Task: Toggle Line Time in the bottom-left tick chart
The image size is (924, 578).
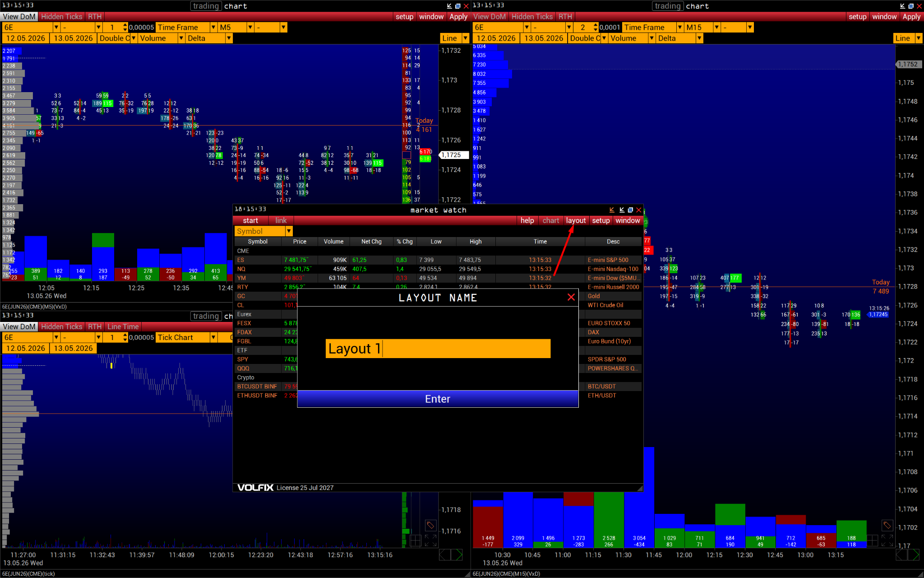Action: [123, 326]
